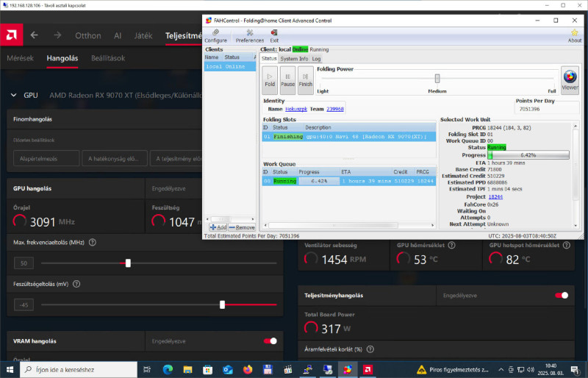Open the About star icon in FAHControl
Screen dimensions: 588x378
coord(574,36)
